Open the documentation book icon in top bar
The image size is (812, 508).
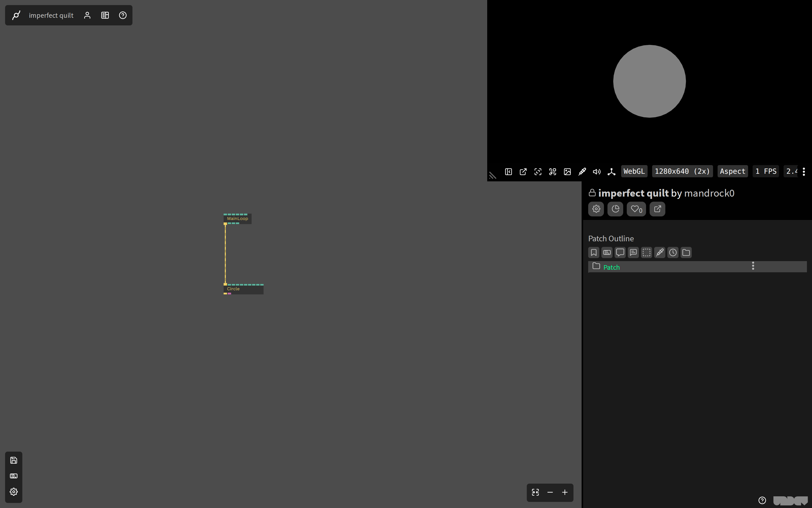pyautogui.click(x=105, y=15)
